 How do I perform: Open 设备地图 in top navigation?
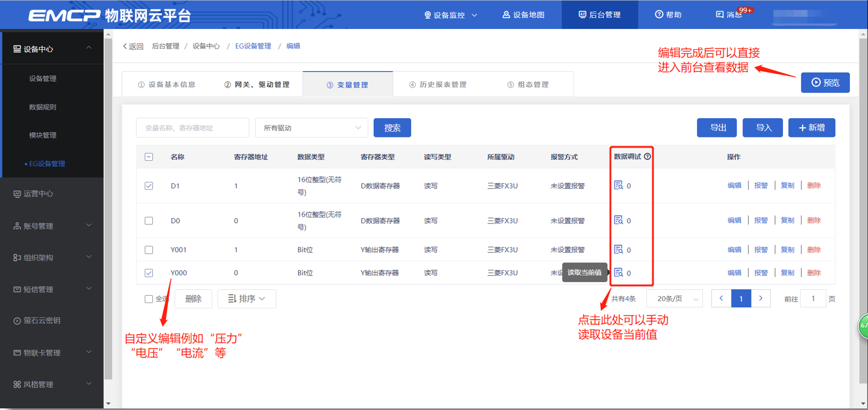click(524, 14)
